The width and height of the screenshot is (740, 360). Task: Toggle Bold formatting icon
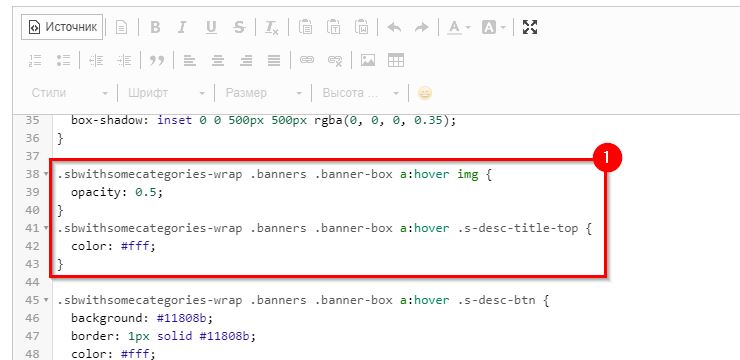pyautogui.click(x=155, y=27)
